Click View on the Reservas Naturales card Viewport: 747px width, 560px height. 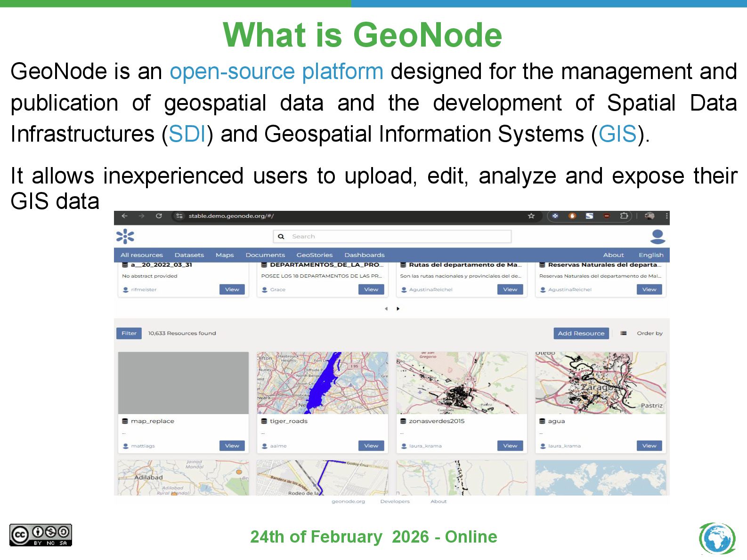(x=649, y=289)
